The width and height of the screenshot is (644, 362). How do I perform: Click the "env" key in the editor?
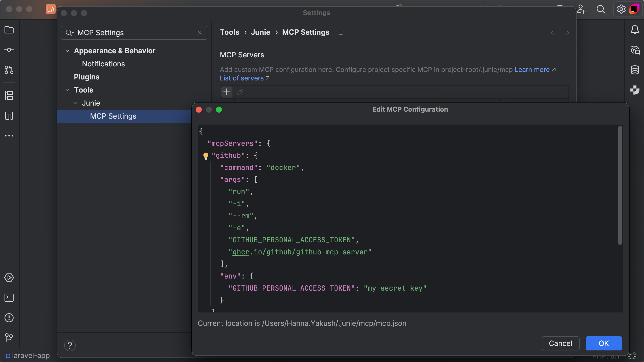tap(230, 276)
